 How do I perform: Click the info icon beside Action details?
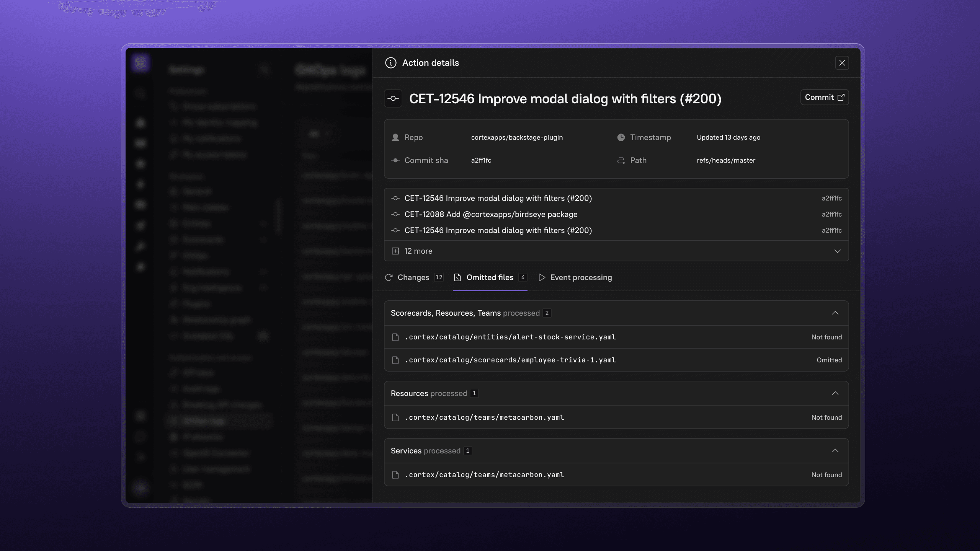pyautogui.click(x=390, y=63)
